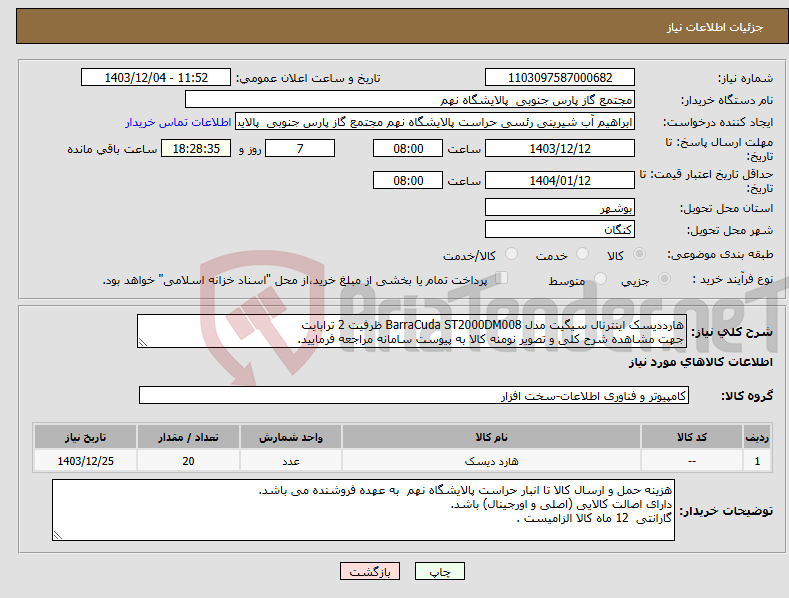This screenshot has width=789, height=598.
Task: Click the remaining time field 18:28:35
Action: click(196, 148)
